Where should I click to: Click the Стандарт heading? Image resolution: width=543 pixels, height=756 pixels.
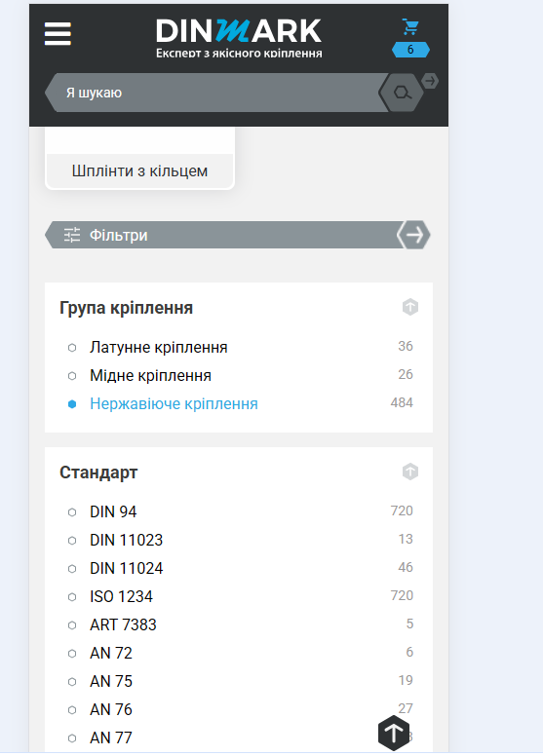[98, 472]
